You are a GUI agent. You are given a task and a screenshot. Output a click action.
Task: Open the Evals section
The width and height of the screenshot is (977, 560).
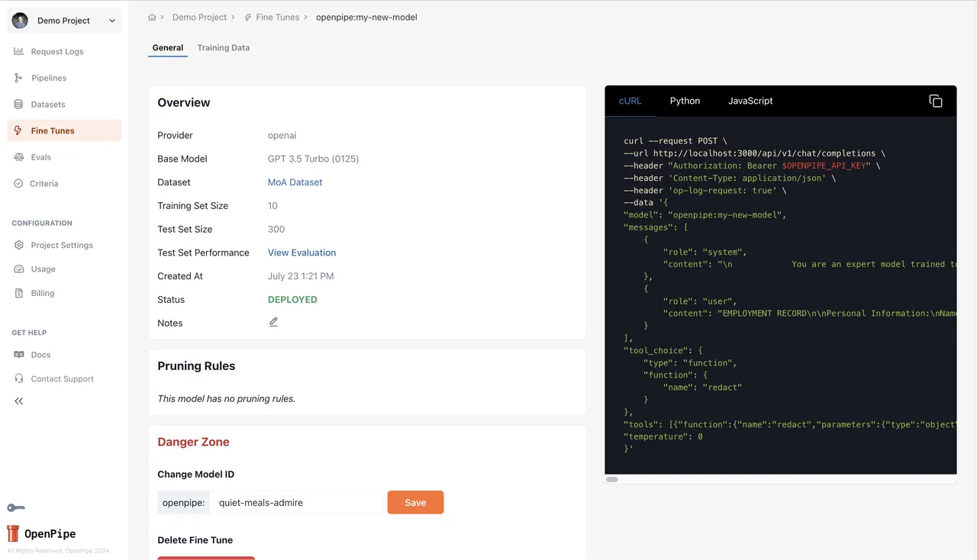click(x=64, y=157)
